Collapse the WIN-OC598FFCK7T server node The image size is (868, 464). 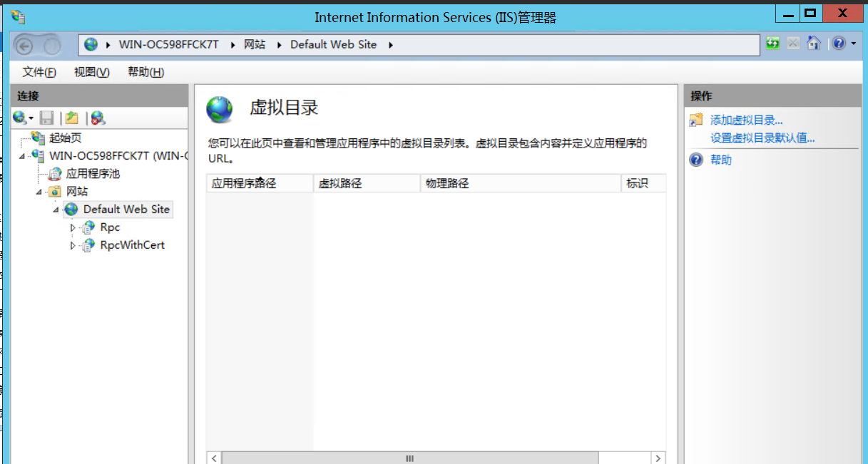click(22, 156)
